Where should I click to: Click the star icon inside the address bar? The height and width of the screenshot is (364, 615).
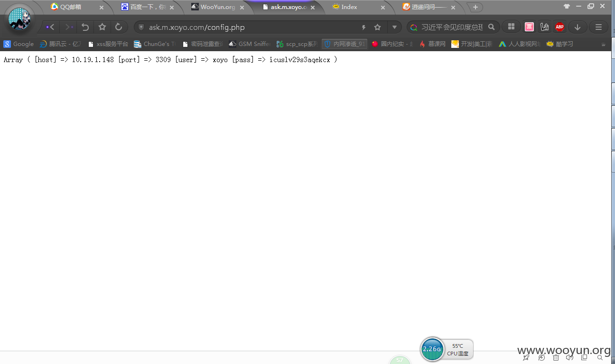pos(377,27)
